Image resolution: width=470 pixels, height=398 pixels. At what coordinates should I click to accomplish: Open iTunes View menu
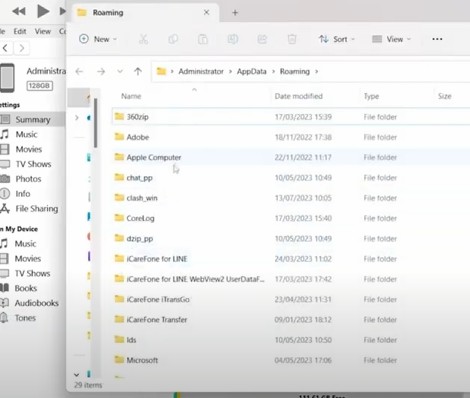click(x=43, y=31)
